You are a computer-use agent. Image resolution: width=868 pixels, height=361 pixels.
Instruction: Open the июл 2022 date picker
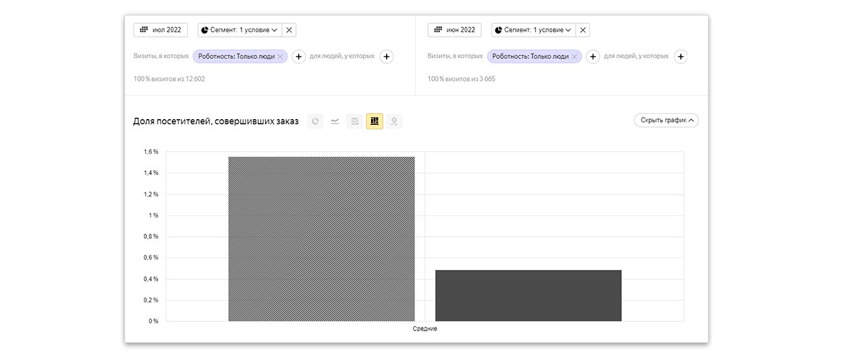point(161,30)
